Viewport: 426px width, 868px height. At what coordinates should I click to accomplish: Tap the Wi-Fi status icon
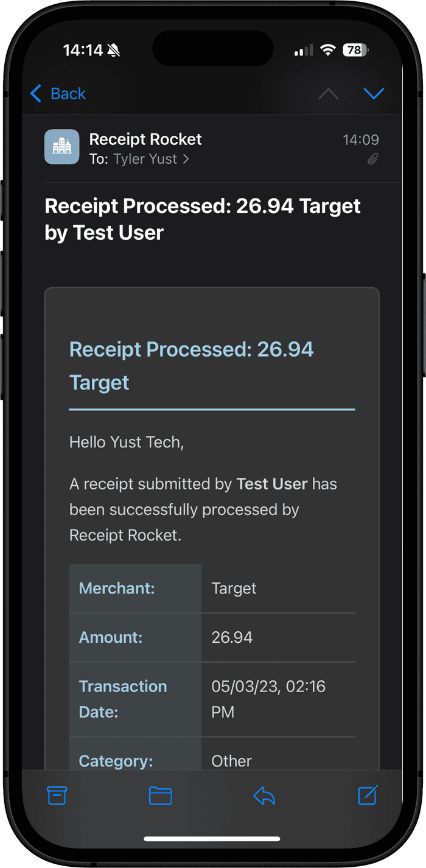tap(328, 51)
